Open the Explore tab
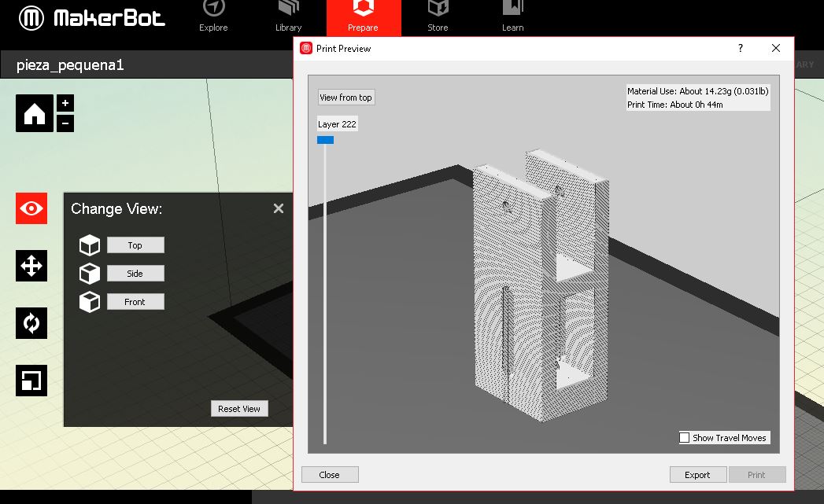Screen dimensions: 824x504 pos(213,17)
